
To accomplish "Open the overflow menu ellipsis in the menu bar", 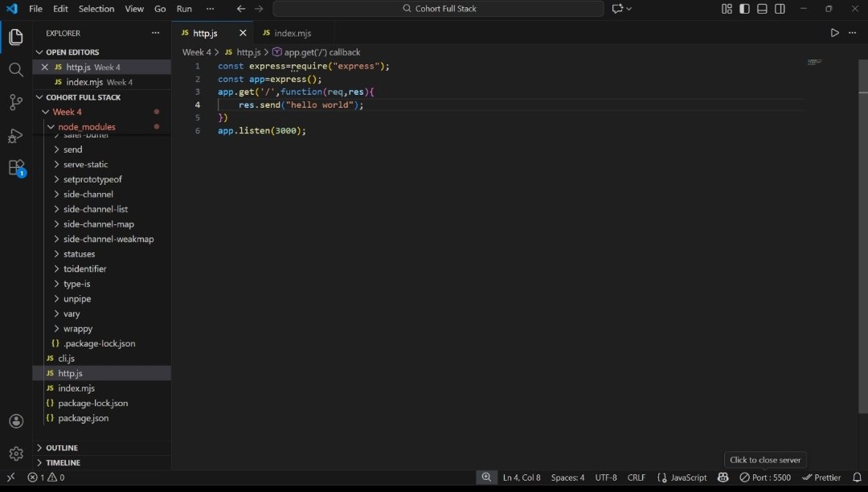I will [x=210, y=9].
